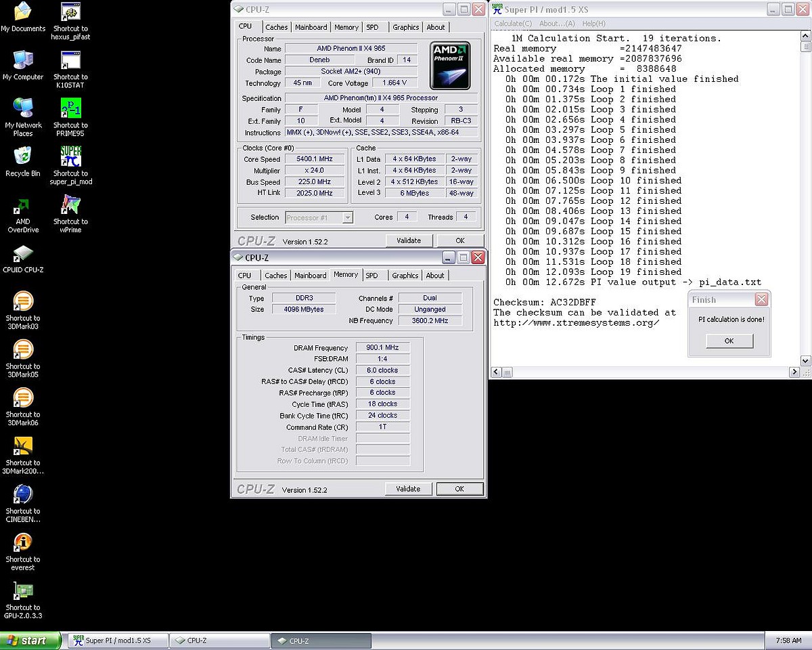Switch to first CPU-Z taskbar button
This screenshot has height=650, width=812.
(x=219, y=641)
